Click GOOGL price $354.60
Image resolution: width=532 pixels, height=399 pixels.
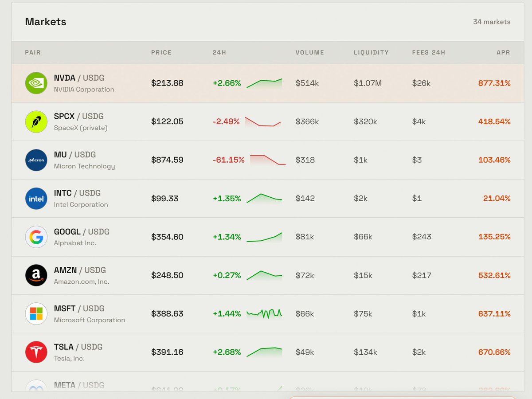(167, 237)
